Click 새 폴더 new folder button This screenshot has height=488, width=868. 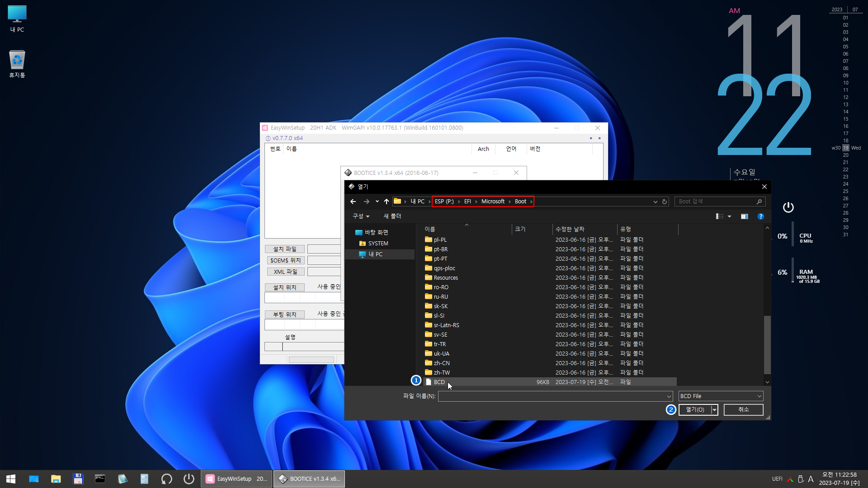pyautogui.click(x=392, y=216)
